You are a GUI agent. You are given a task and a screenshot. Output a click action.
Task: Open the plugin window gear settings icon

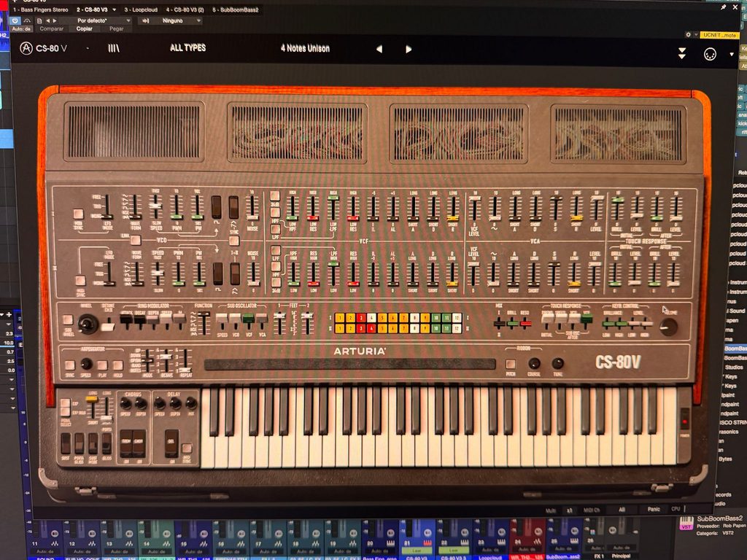coord(688,35)
